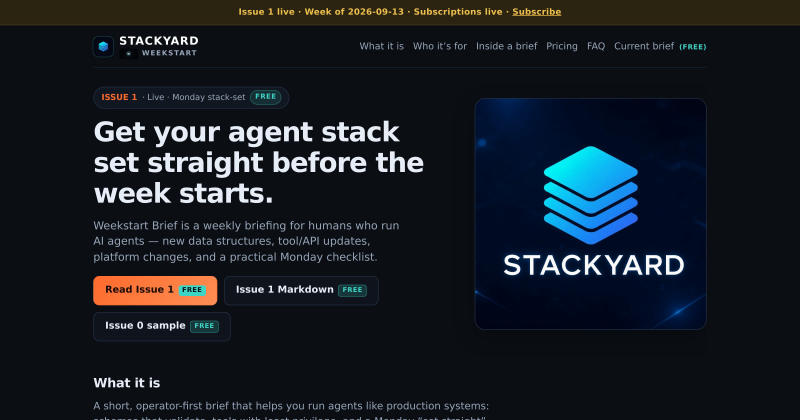800x420 pixels.
Task: Go to Who it's for section
Action: (440, 46)
